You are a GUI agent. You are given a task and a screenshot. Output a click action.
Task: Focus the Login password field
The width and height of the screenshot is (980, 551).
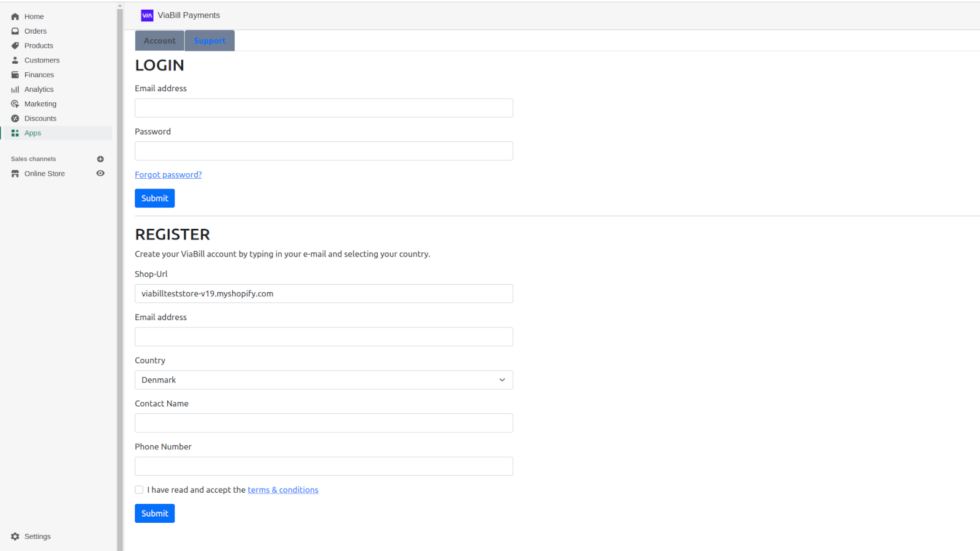[x=324, y=151]
